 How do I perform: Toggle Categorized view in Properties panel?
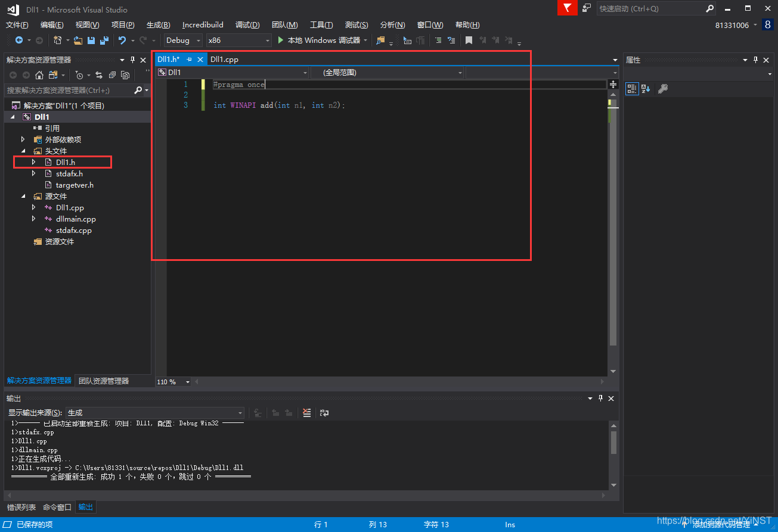[632, 89]
